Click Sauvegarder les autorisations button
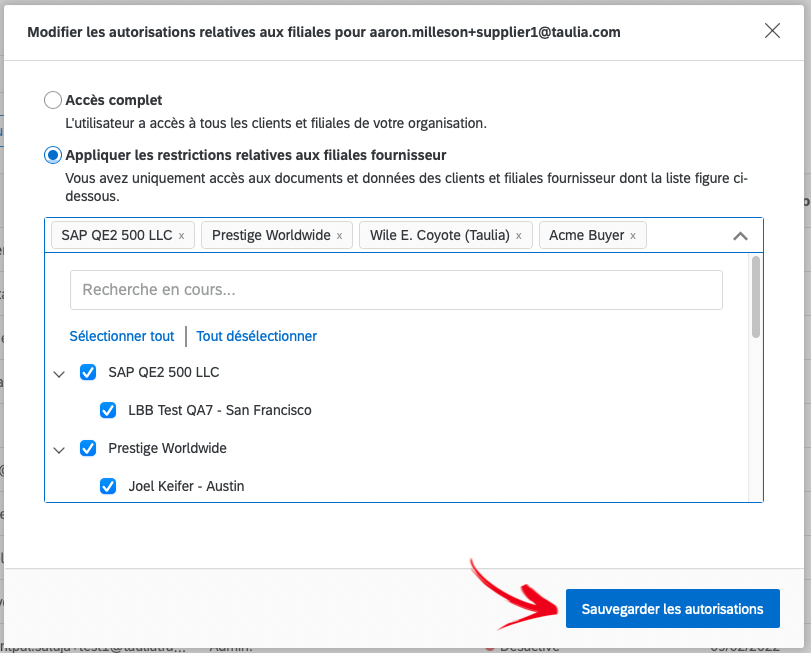 (672, 608)
